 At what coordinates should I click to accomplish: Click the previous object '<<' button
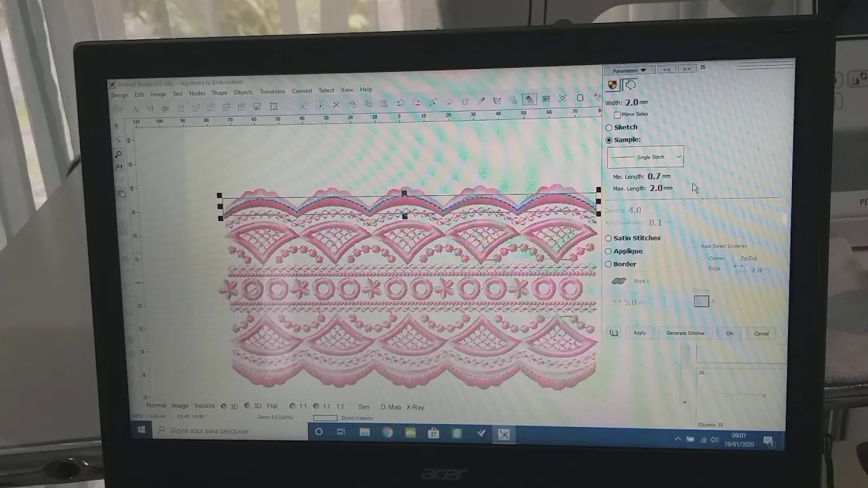point(667,69)
